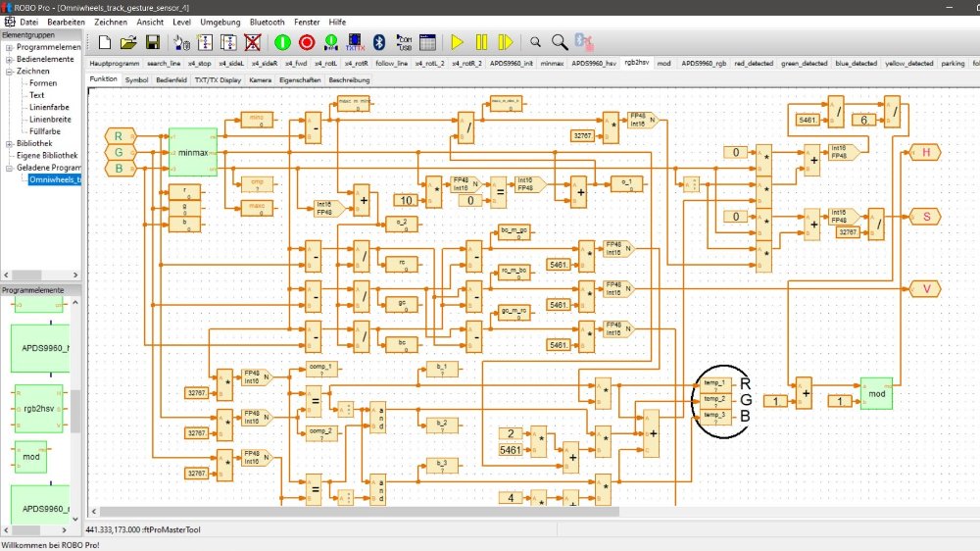Image resolution: width=980 pixels, height=551 pixels.
Task: Open the Level menu
Action: [182, 22]
